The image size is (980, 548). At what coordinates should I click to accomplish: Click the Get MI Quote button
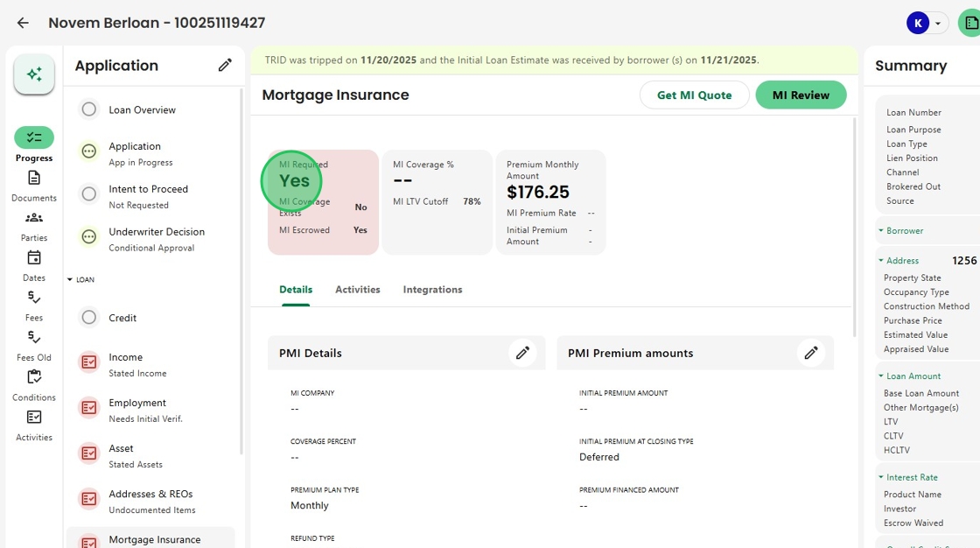coord(694,95)
